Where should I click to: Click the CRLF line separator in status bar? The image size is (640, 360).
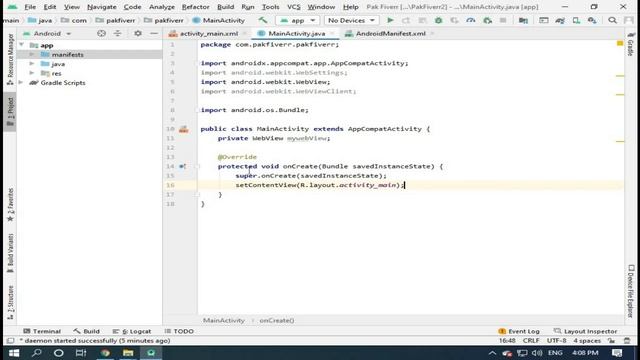coord(531,341)
